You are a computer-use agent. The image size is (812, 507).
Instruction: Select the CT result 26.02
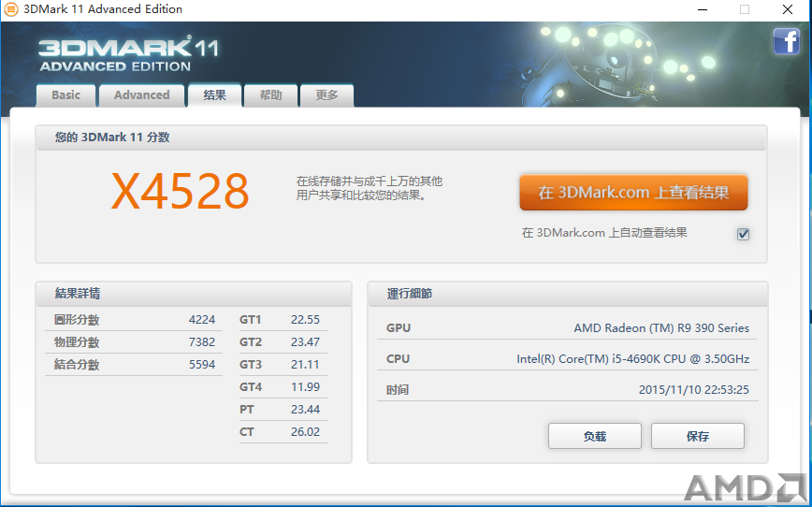306,431
